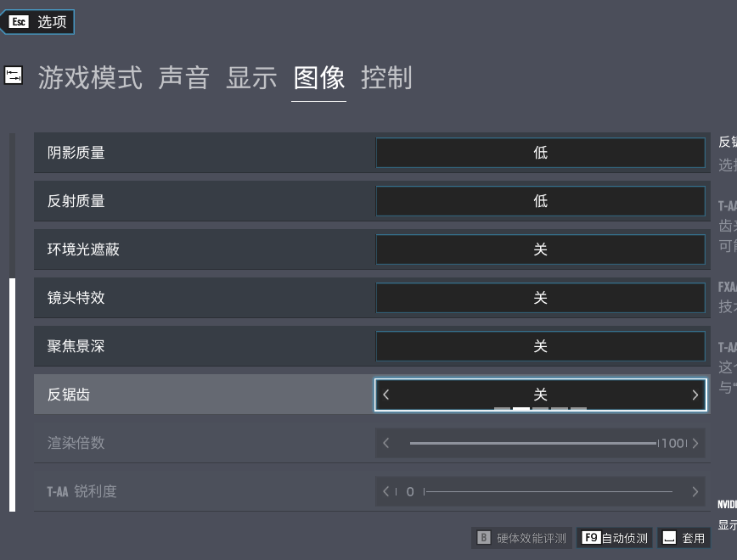
Task: Click the F9 key icon
Action: 591,538
